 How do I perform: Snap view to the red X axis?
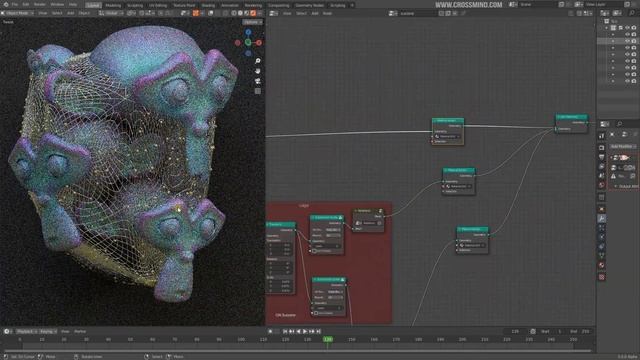259,42
